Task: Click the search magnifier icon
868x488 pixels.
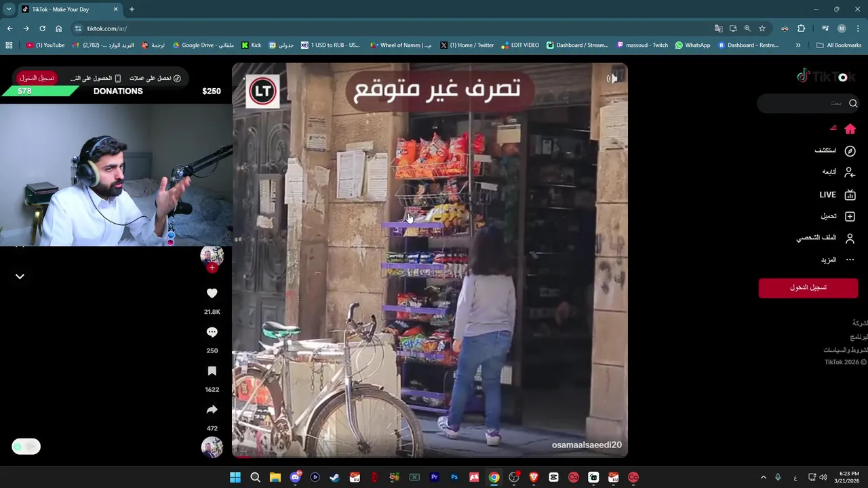Action: coord(853,103)
